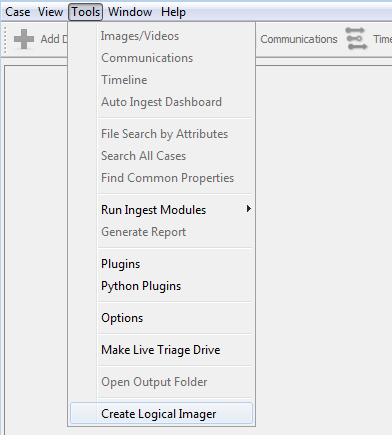Open Plugins from the Tools menu
The image size is (392, 435).
[162, 264]
